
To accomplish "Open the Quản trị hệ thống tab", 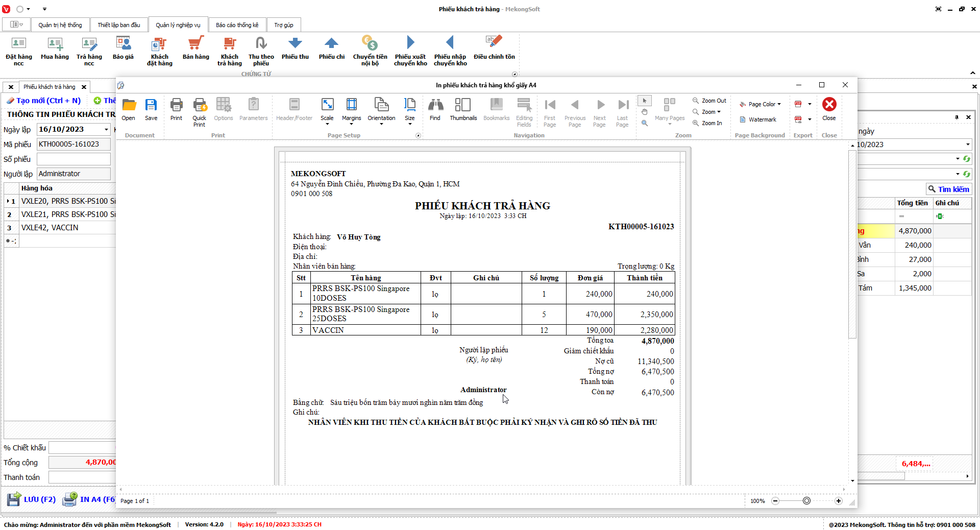I will click(x=60, y=25).
